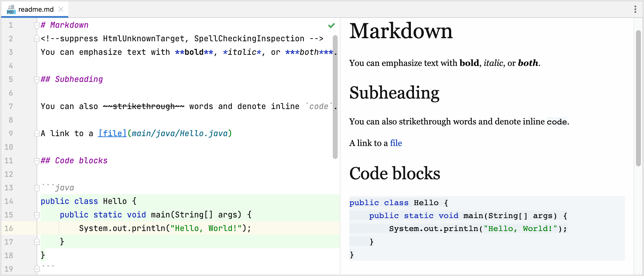
Task: Fold the ```java code fence on line 13
Action: pos(37,188)
